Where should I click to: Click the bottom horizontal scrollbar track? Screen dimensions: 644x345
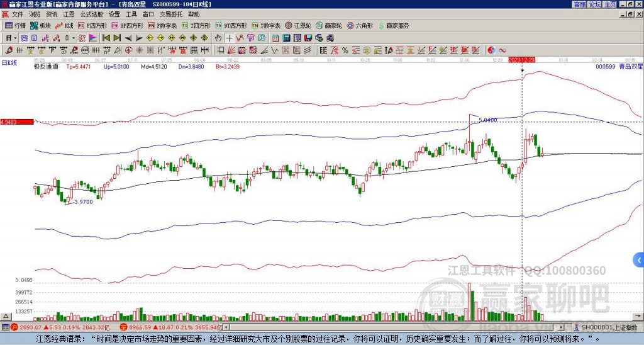point(394,327)
